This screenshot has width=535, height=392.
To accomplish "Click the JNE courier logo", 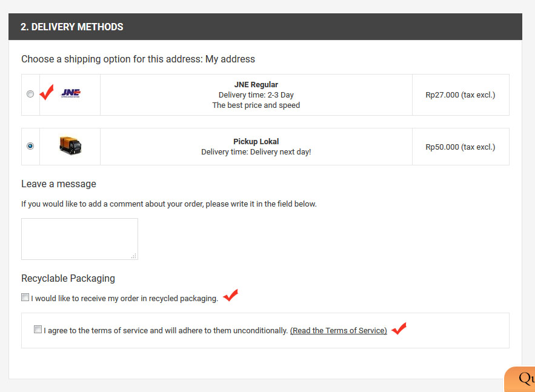I will [x=71, y=93].
